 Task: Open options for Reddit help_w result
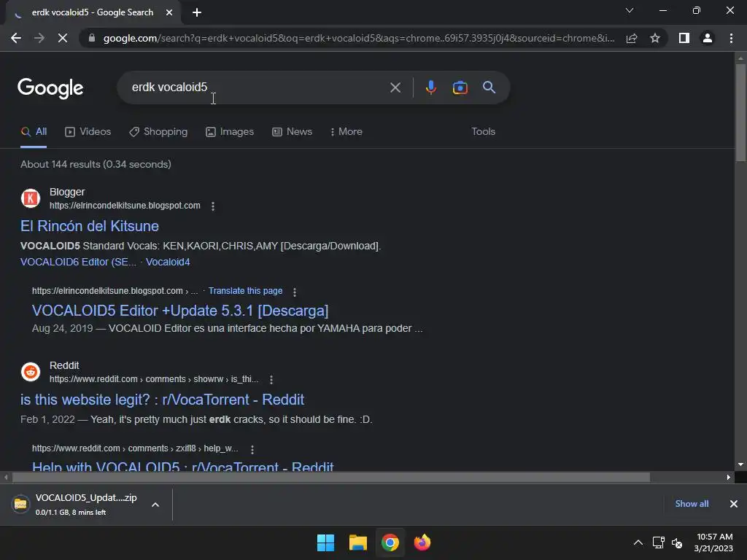[252, 449]
